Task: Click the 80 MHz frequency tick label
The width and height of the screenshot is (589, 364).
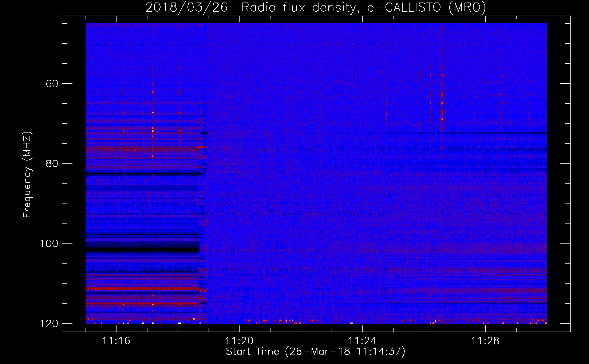Action: click(x=52, y=163)
